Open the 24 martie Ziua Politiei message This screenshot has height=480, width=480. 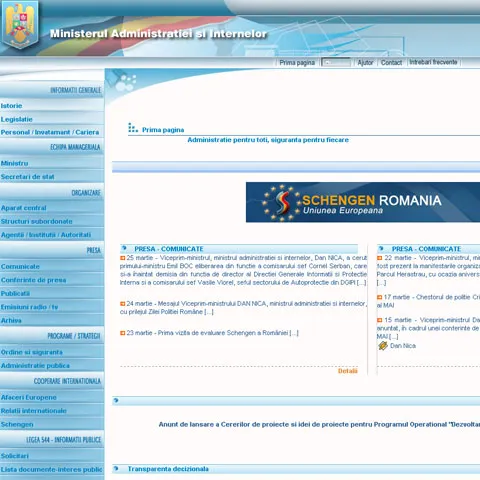click(x=243, y=308)
